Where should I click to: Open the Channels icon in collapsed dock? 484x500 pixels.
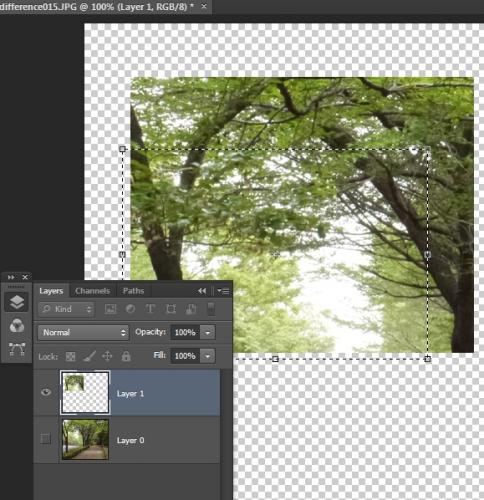[x=17, y=326]
